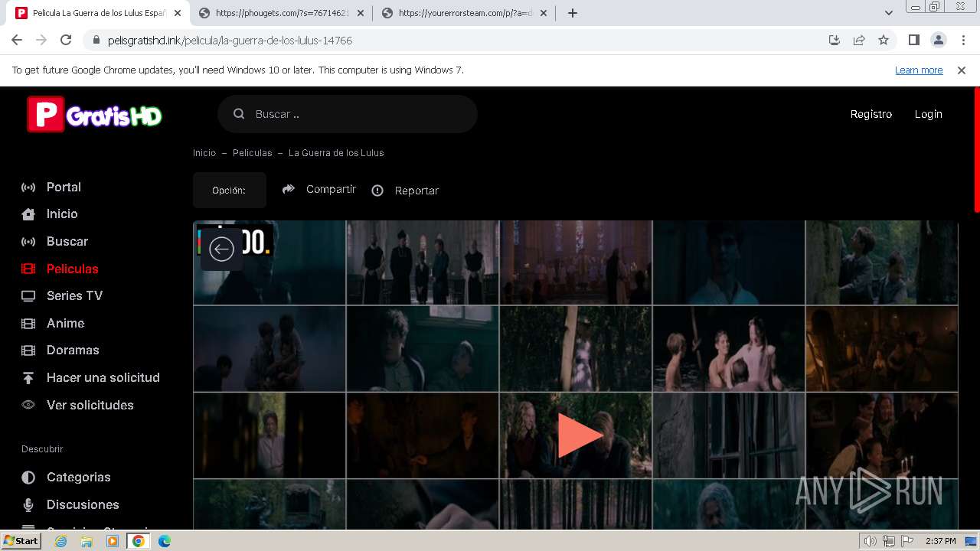Click the install page icon in address bar
This screenshot has width=980, height=551.
pyautogui.click(x=835, y=40)
